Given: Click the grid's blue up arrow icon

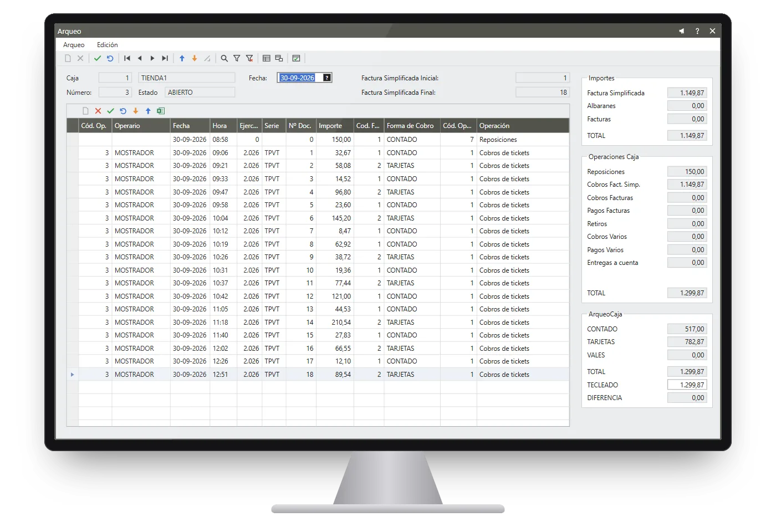Looking at the screenshot, I should (x=148, y=111).
